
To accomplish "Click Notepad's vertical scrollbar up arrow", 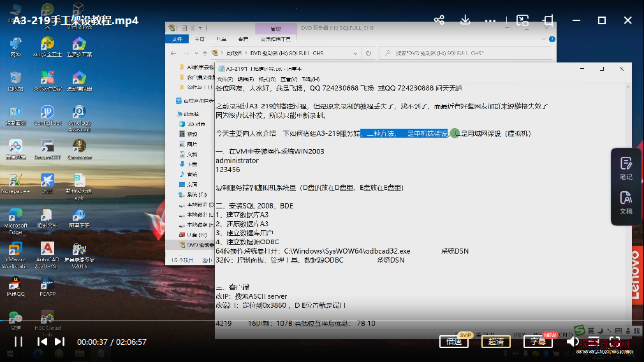I will tap(627, 87).
